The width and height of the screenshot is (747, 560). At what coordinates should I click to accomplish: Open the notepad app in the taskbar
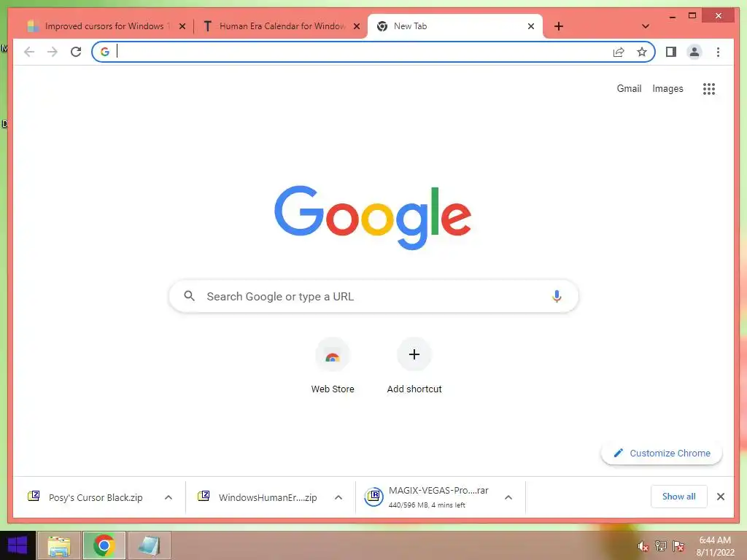150,545
